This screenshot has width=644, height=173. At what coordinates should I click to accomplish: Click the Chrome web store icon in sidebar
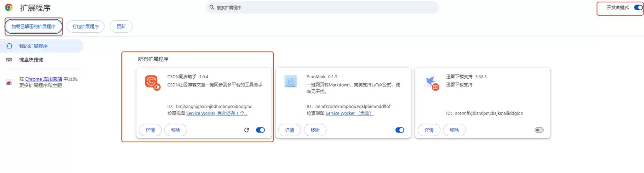click(x=9, y=82)
